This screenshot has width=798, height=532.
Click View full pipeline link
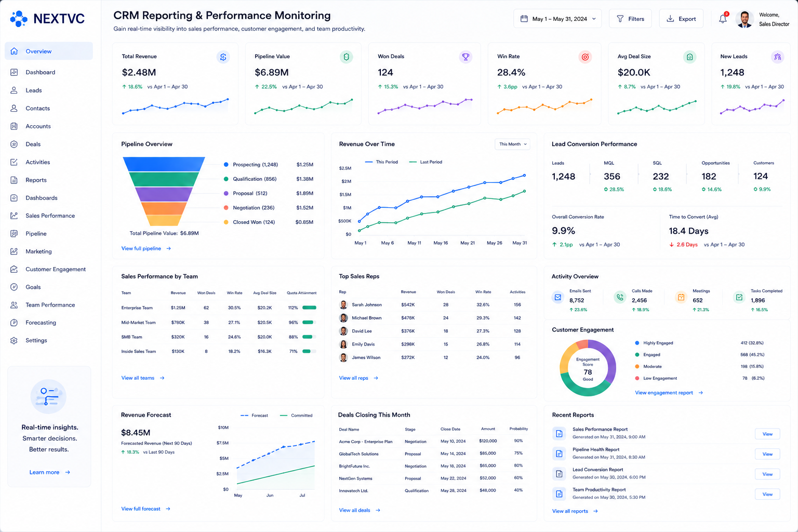pos(146,248)
